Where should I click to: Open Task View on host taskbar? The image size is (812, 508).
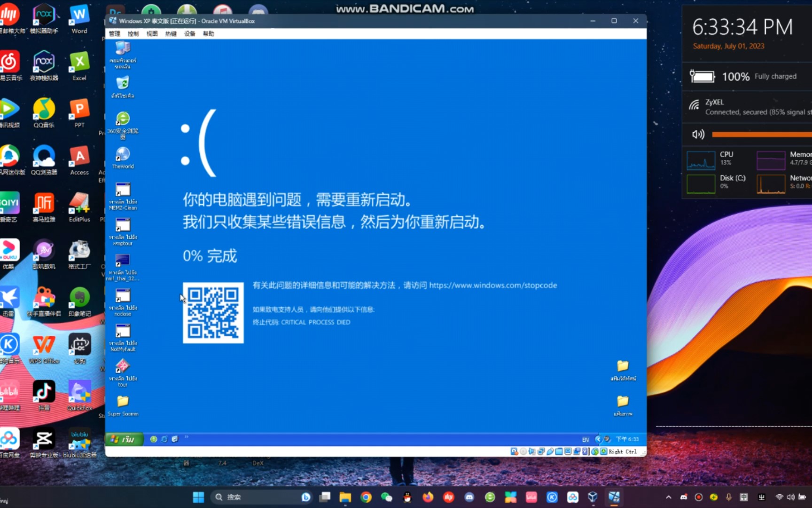(x=325, y=497)
